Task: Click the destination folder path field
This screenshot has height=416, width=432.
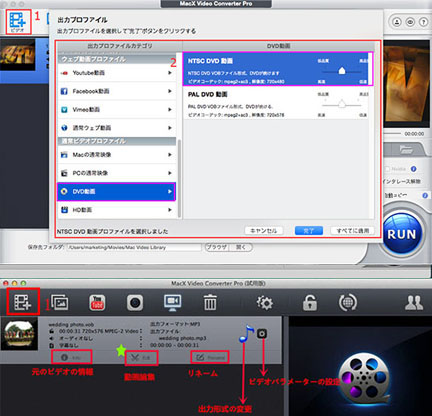Action: tap(134, 247)
